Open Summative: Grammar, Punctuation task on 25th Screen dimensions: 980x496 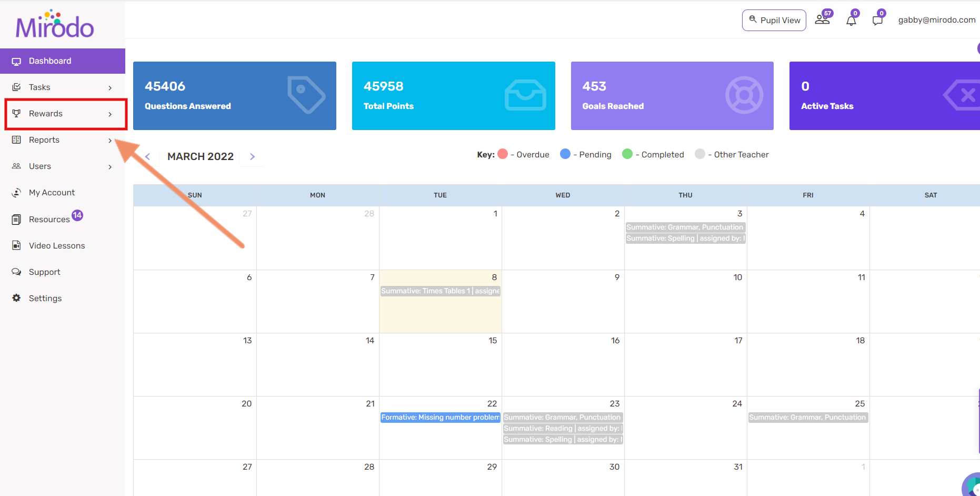(x=808, y=418)
